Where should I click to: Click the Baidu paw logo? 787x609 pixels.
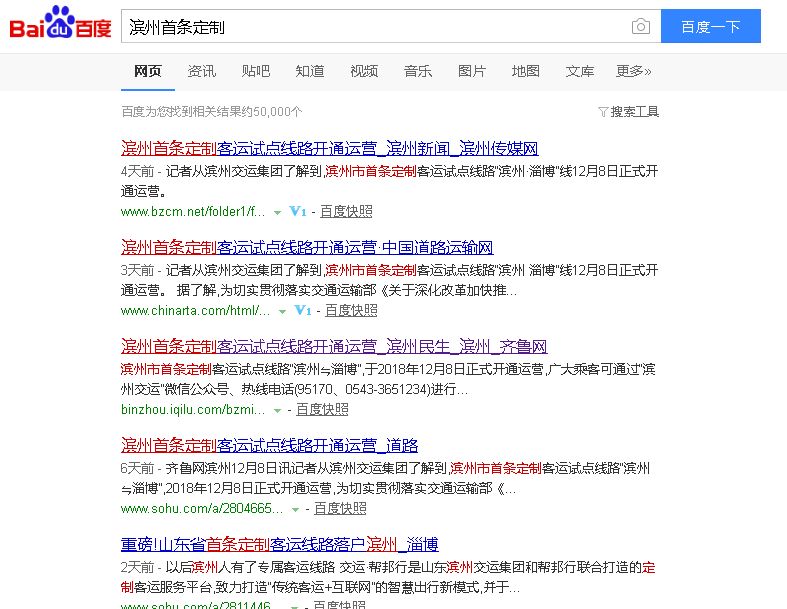pos(60,24)
